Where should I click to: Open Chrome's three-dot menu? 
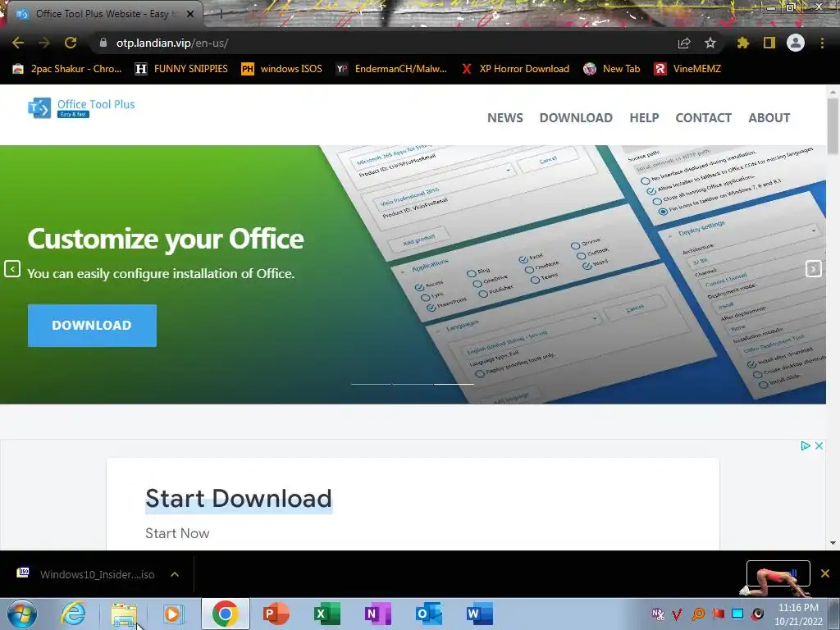pos(822,43)
